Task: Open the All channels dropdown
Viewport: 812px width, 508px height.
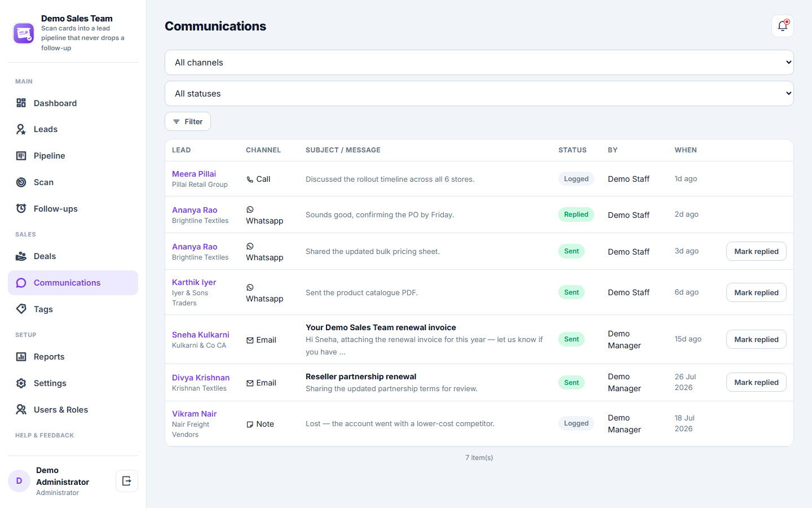Action: 479,63
